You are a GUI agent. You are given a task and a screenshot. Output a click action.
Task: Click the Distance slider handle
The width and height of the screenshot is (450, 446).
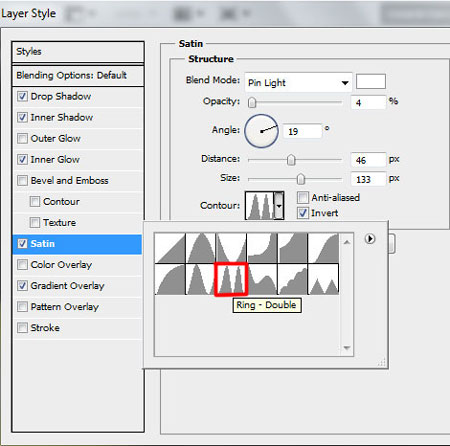[291, 160]
